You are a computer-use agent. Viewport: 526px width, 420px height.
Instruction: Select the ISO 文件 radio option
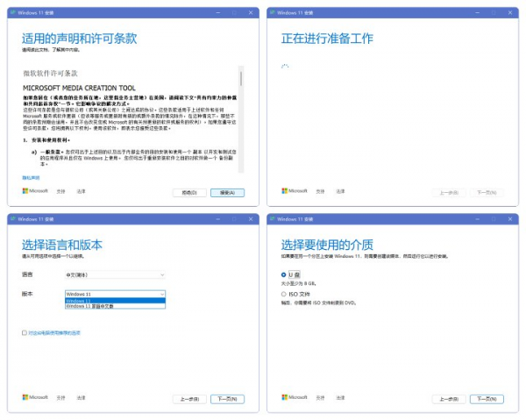[283, 294]
